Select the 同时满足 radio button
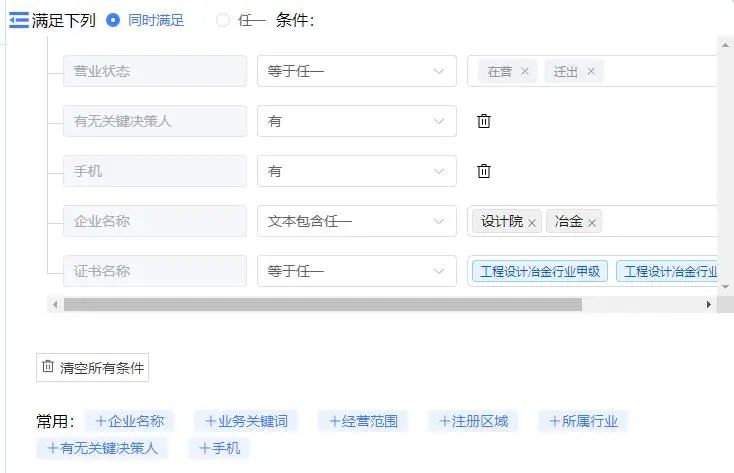 tap(113, 20)
